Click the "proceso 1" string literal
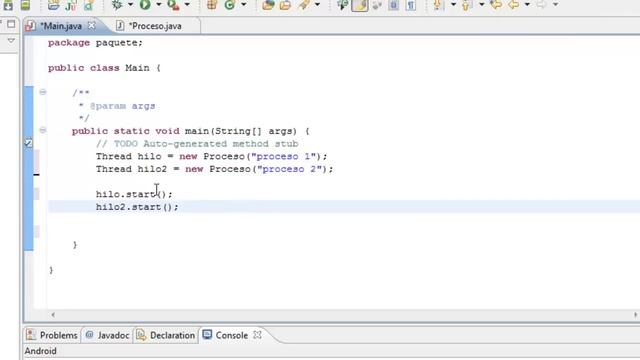The height and width of the screenshot is (360, 640). (x=284, y=156)
